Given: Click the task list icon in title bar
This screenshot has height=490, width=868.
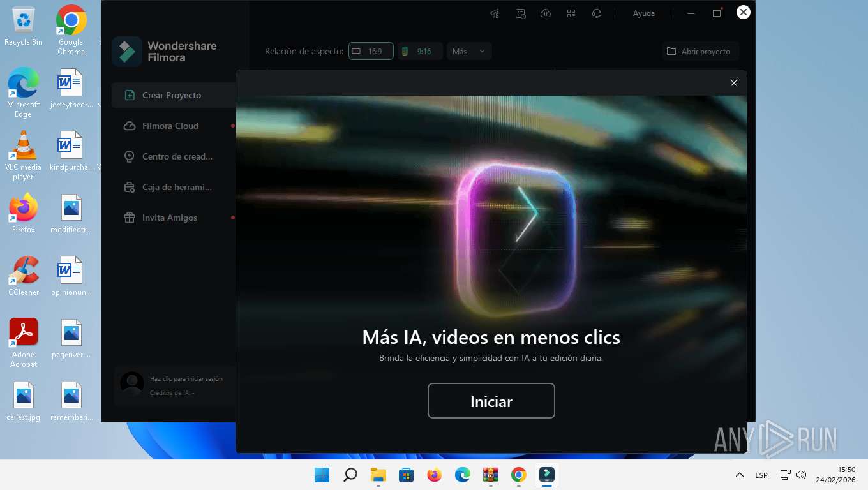Looking at the screenshot, I should coord(520,13).
